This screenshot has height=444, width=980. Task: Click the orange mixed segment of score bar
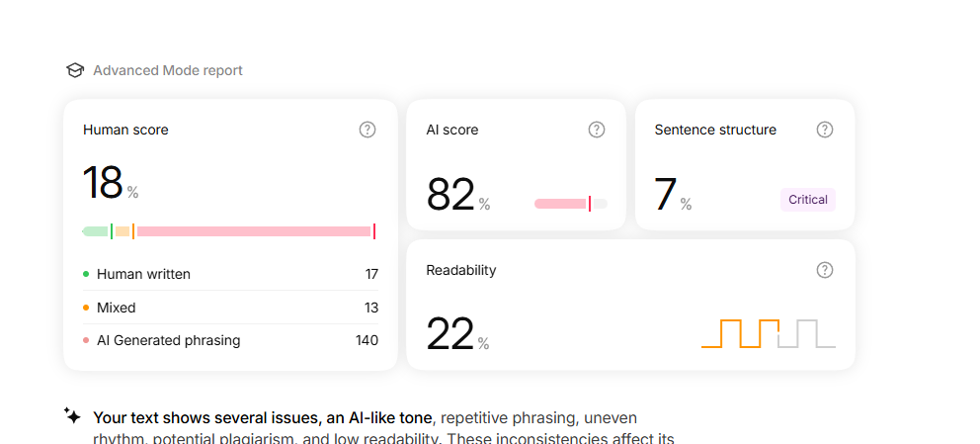tap(122, 231)
